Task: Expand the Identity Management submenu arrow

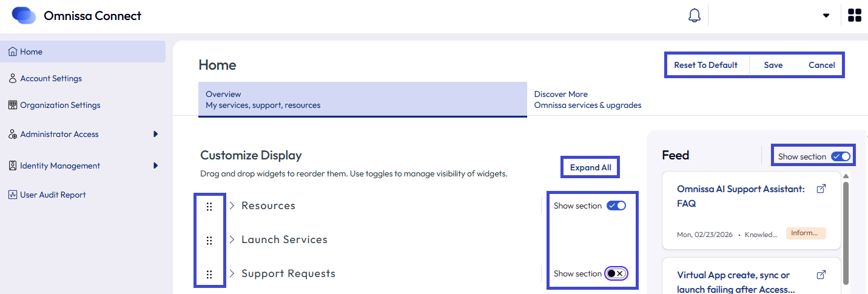Action: pyautogui.click(x=156, y=165)
